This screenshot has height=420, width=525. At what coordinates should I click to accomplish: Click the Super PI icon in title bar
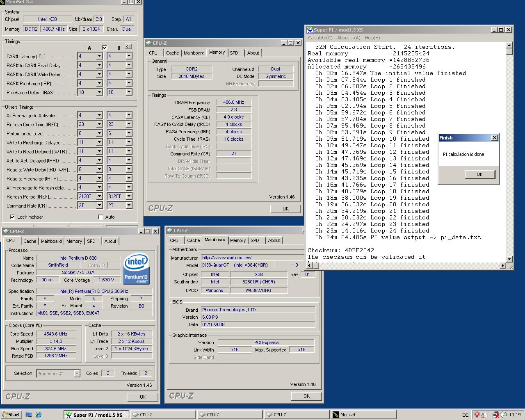click(310, 30)
